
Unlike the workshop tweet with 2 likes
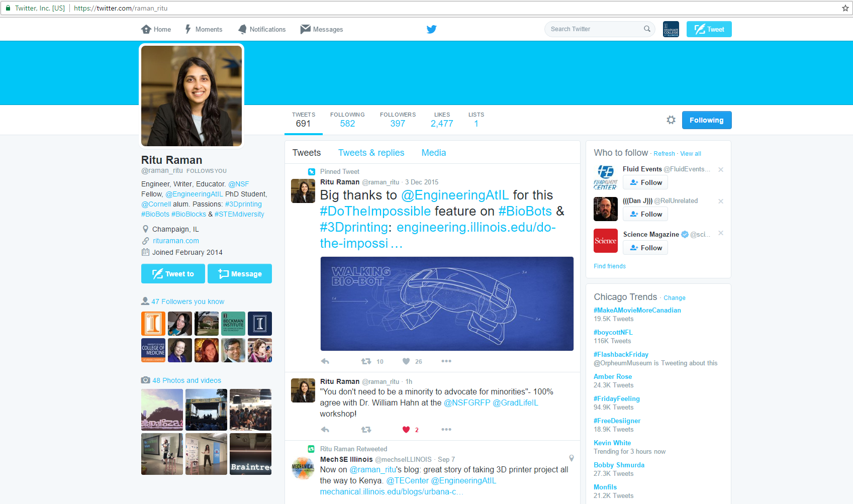[406, 430]
